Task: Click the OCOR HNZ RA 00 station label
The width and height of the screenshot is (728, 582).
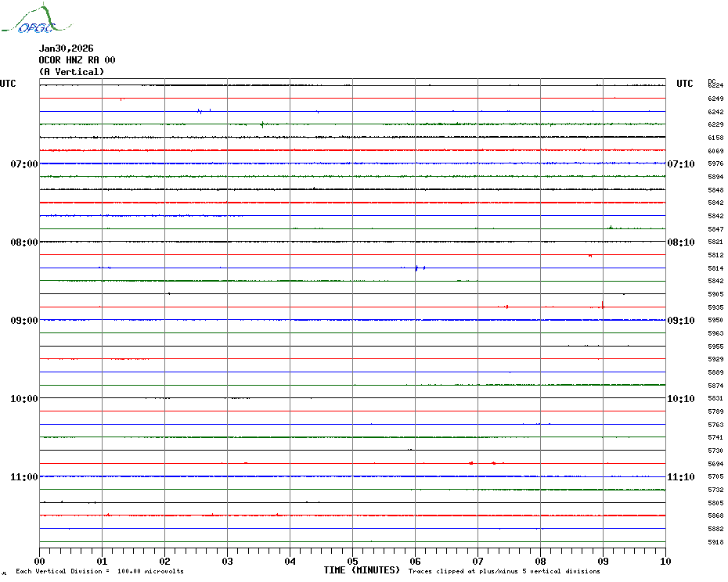Action: tap(77, 60)
